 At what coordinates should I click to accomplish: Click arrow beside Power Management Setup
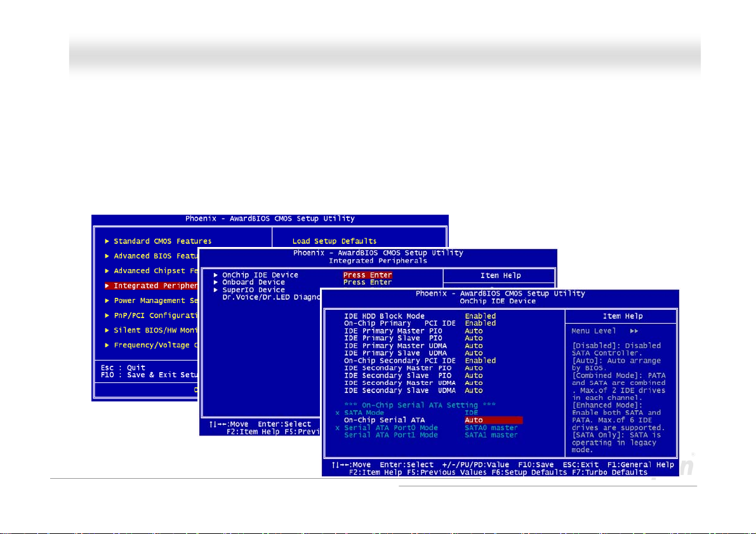(x=107, y=300)
